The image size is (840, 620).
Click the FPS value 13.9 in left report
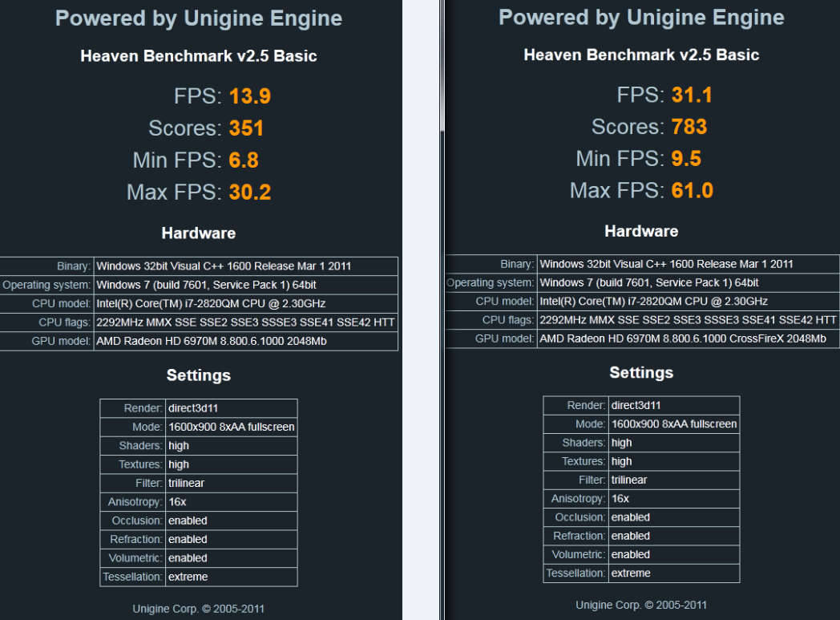click(249, 96)
